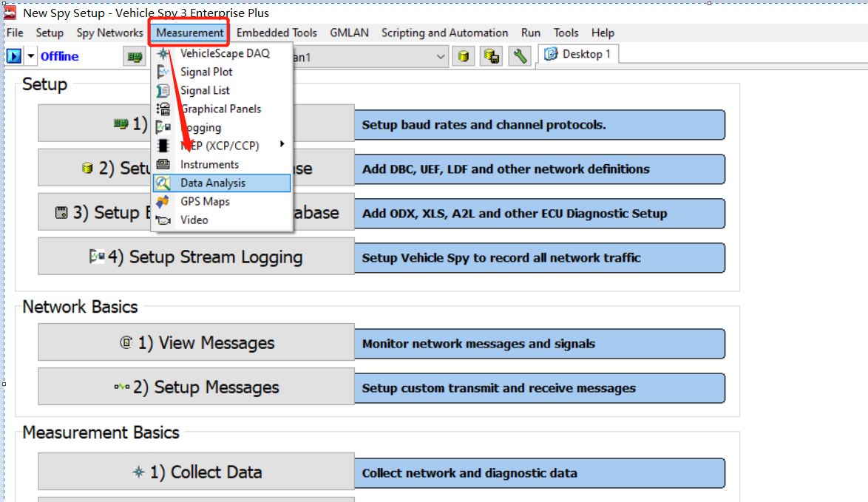Switch to the Desktop 1 tab
868x502 pixels.
tap(579, 54)
